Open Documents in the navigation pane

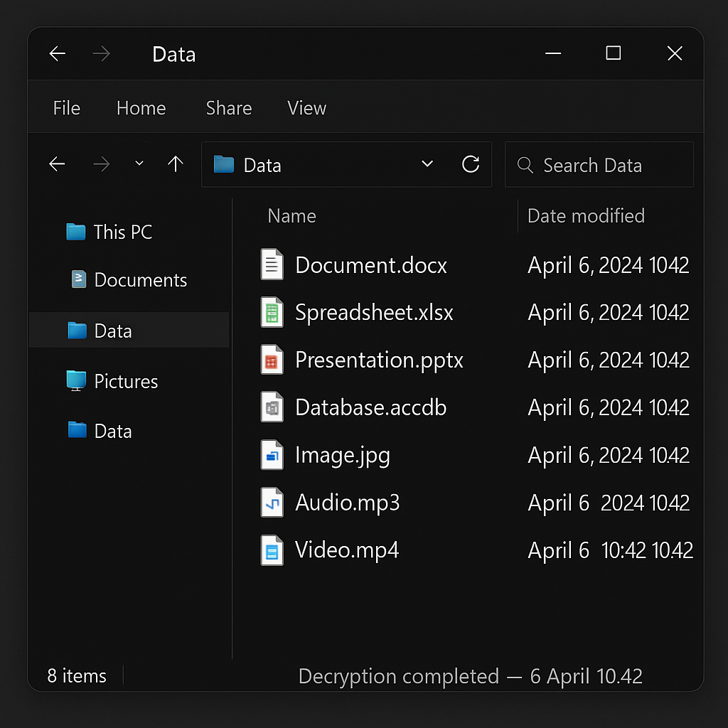(x=140, y=280)
